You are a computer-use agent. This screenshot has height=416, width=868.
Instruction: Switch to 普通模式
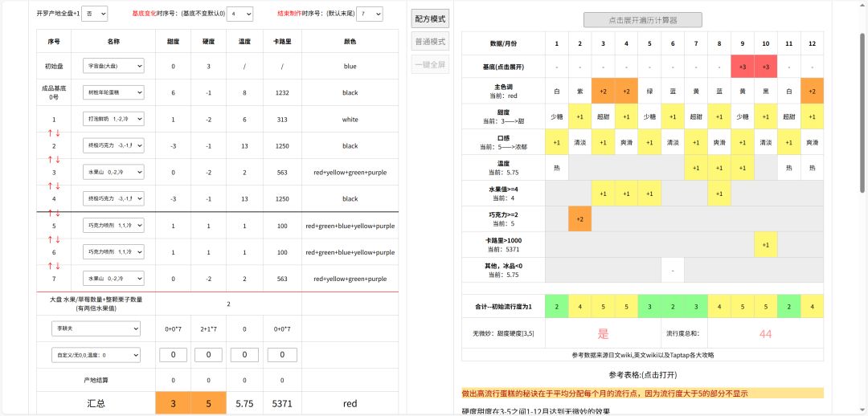tap(430, 42)
